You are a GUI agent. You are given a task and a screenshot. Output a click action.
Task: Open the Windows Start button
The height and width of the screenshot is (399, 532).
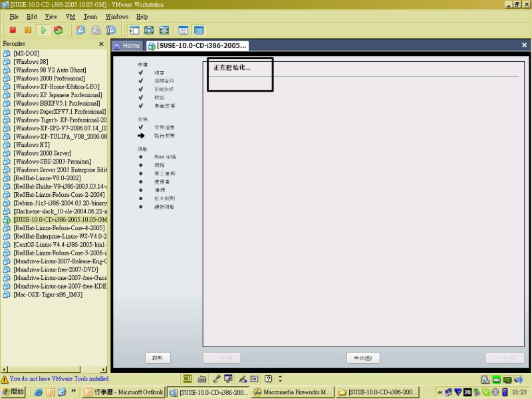pos(13,392)
